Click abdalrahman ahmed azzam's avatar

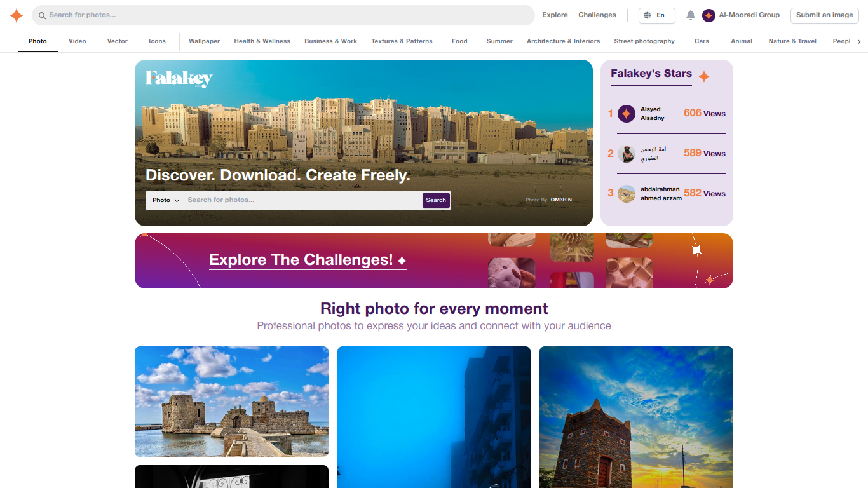(627, 194)
